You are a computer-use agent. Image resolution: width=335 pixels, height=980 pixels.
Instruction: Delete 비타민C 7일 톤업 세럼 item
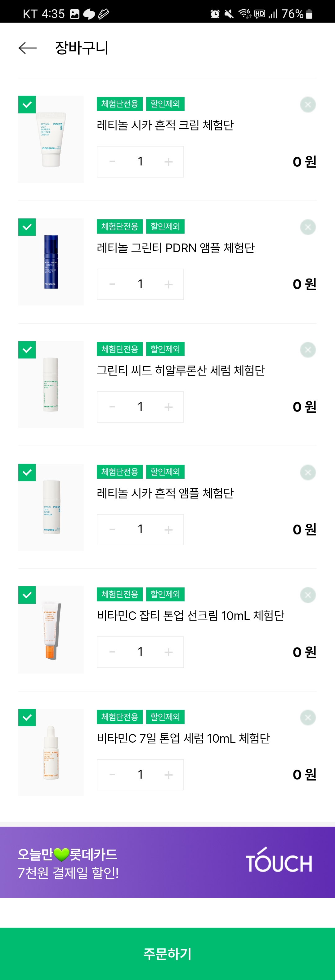pyautogui.click(x=308, y=718)
